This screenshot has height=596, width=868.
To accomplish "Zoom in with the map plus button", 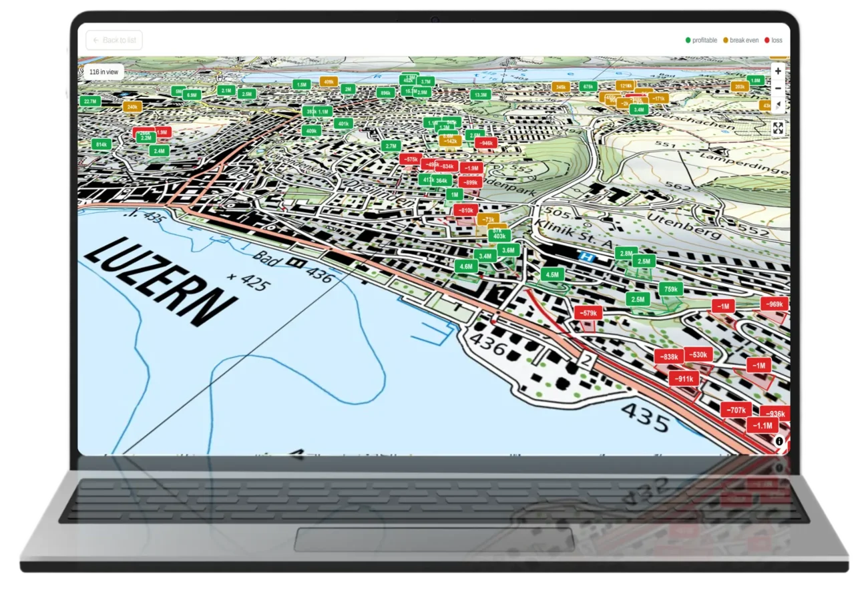I will 779,71.
